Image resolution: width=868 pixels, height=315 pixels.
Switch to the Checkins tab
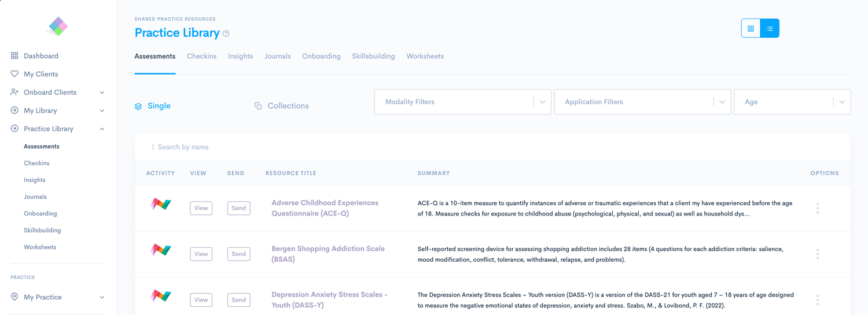click(201, 56)
